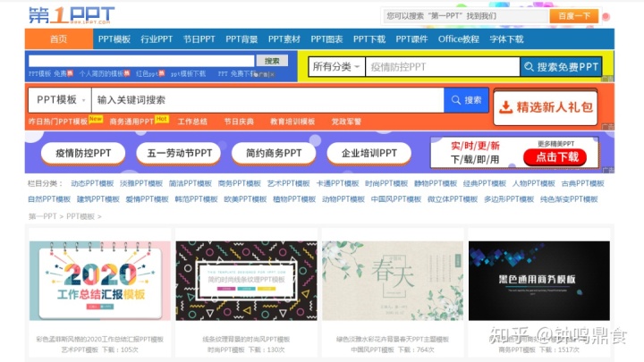Open 简洁PPT模板 category link
The image size is (644, 362).
(191, 183)
